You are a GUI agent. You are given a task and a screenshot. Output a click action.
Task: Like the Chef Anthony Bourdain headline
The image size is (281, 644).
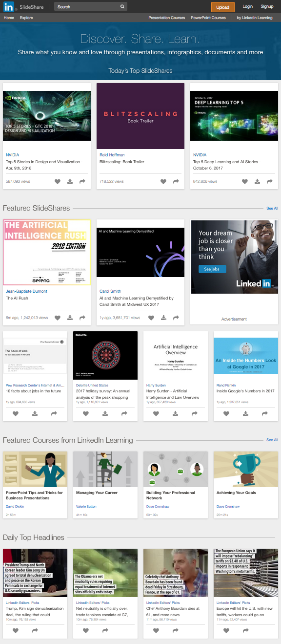(156, 631)
